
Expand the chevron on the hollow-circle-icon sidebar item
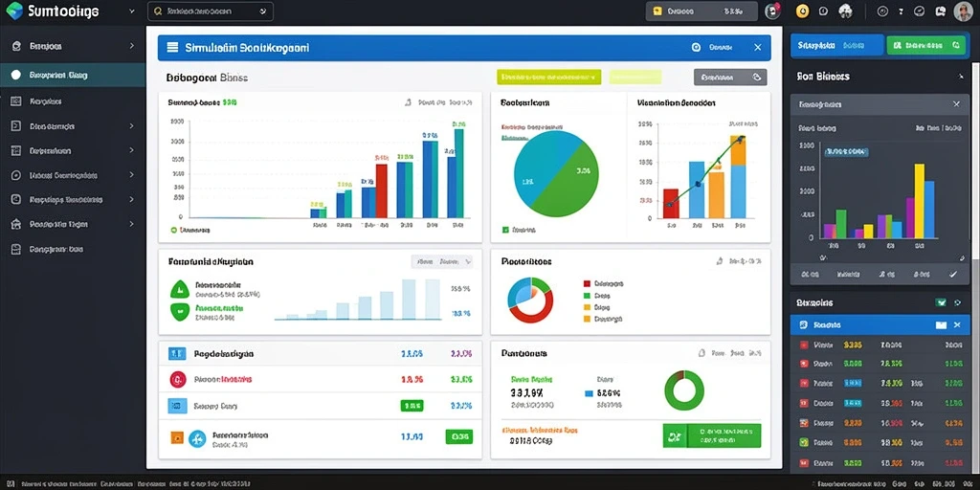pos(131,175)
